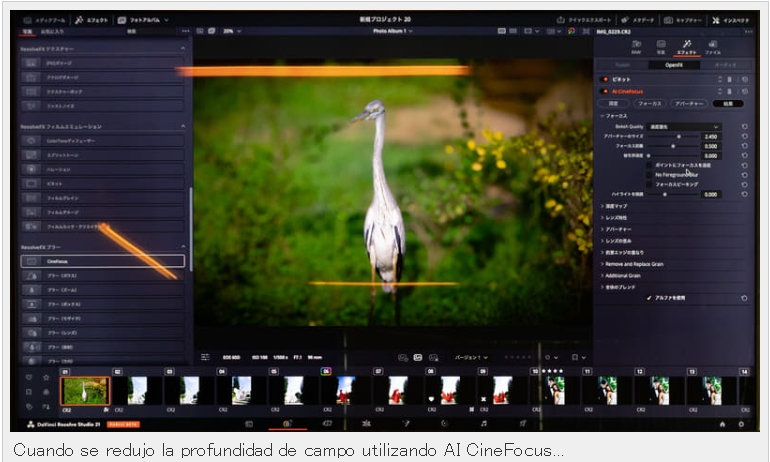The image size is (770, 462).
Task: Select the ColorTone Diffuser effect
Action: (103, 141)
